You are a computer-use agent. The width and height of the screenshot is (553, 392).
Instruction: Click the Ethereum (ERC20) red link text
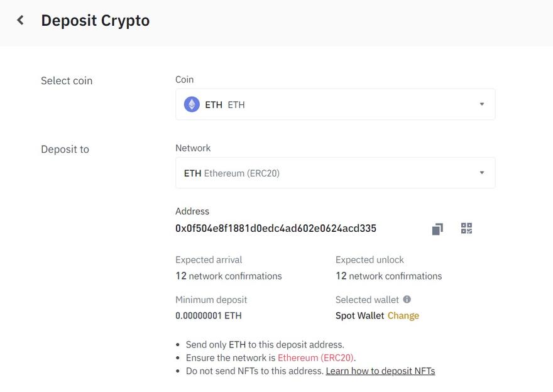point(315,357)
